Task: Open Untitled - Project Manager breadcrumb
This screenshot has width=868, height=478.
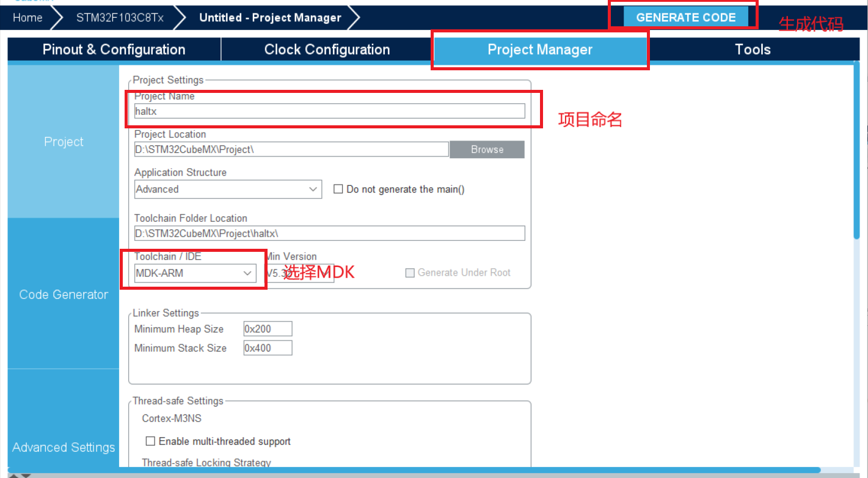Action: 270,17
